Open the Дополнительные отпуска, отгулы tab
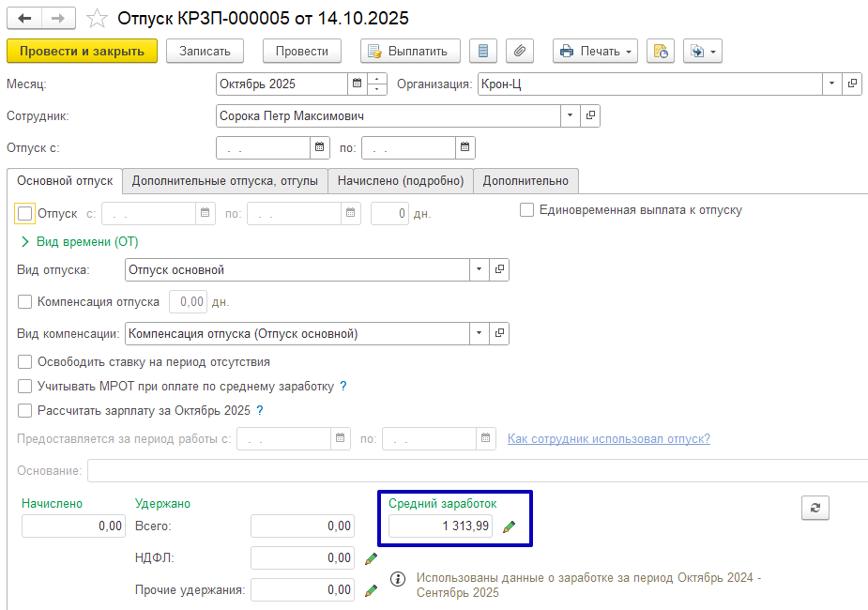The height and width of the screenshot is (610, 868). coord(224,180)
